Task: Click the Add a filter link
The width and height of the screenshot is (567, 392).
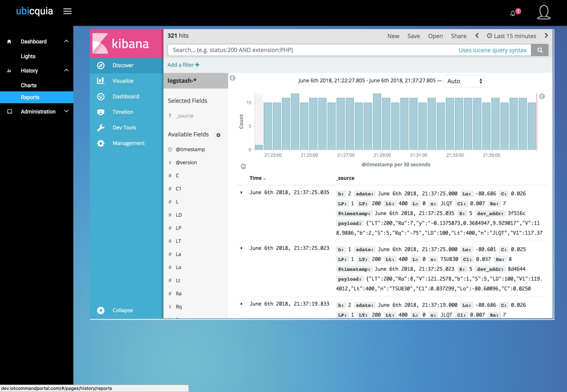Action: coord(184,65)
